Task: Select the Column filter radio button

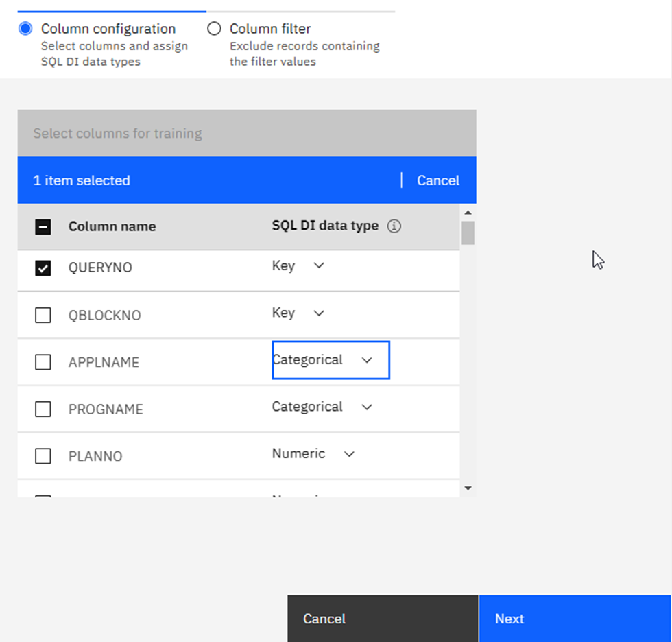Action: [215, 29]
